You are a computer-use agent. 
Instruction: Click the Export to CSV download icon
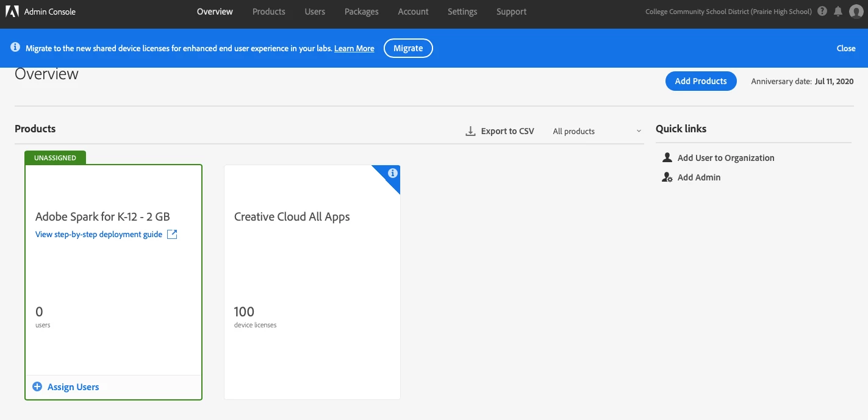point(470,131)
